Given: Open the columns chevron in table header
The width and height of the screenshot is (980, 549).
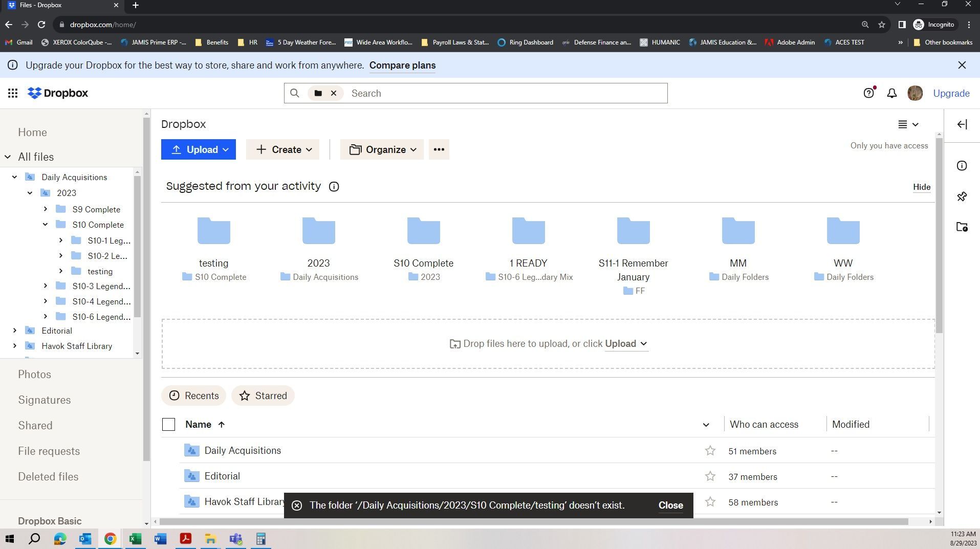Looking at the screenshot, I should coord(706,425).
